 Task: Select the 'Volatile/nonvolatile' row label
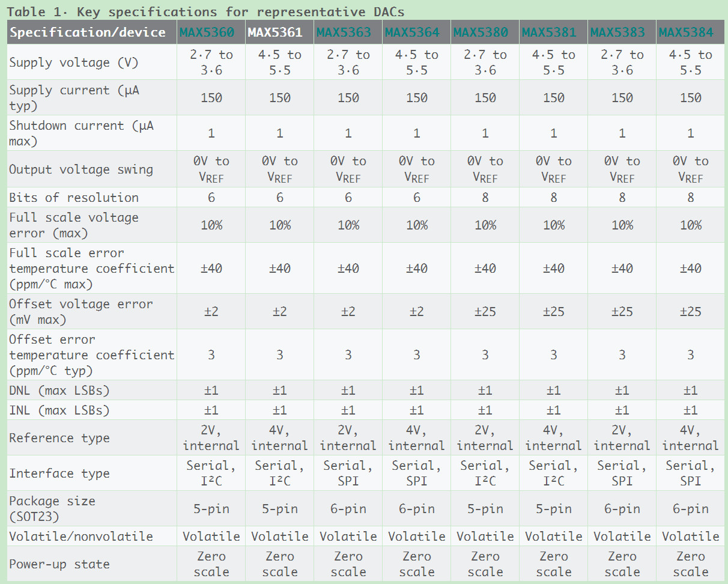pos(81,537)
